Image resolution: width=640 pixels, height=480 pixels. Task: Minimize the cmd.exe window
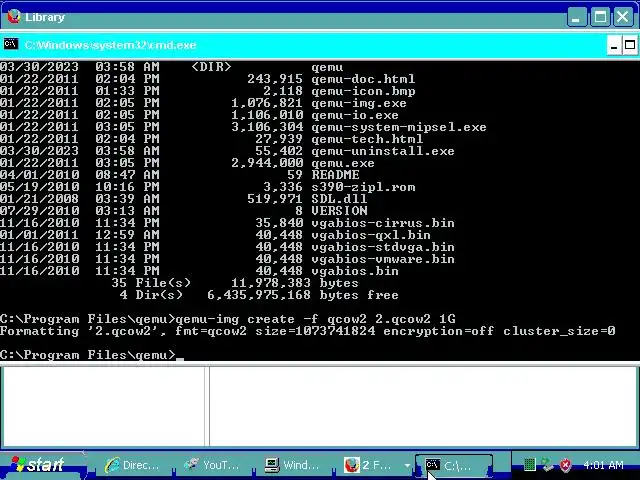click(x=613, y=45)
